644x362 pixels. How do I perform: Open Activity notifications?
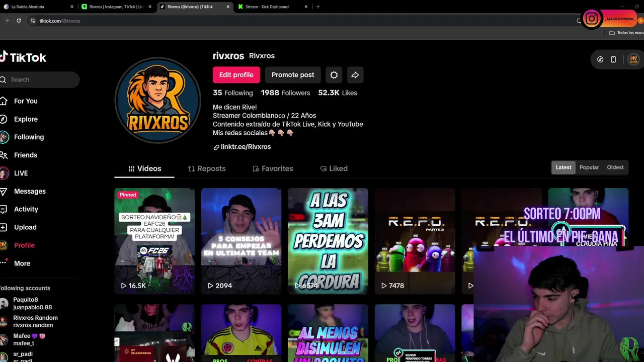click(26, 209)
